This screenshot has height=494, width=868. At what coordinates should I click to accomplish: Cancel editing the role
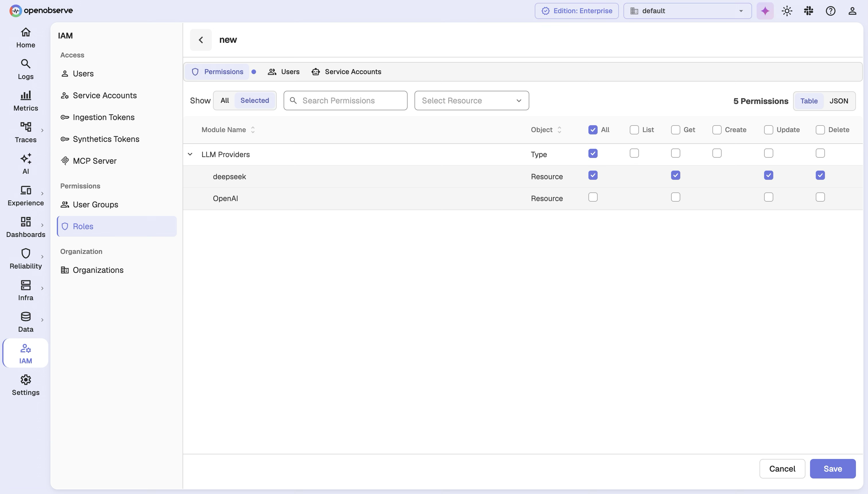(782, 468)
